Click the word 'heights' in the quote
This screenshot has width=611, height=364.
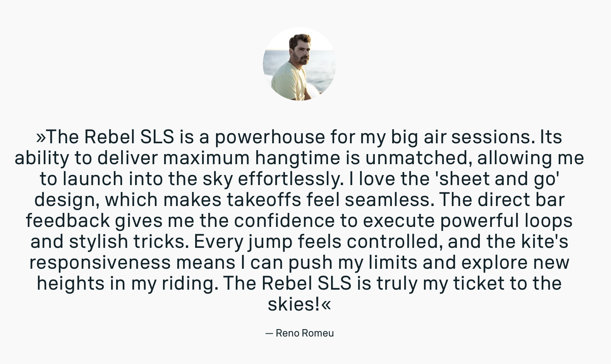(x=70, y=283)
